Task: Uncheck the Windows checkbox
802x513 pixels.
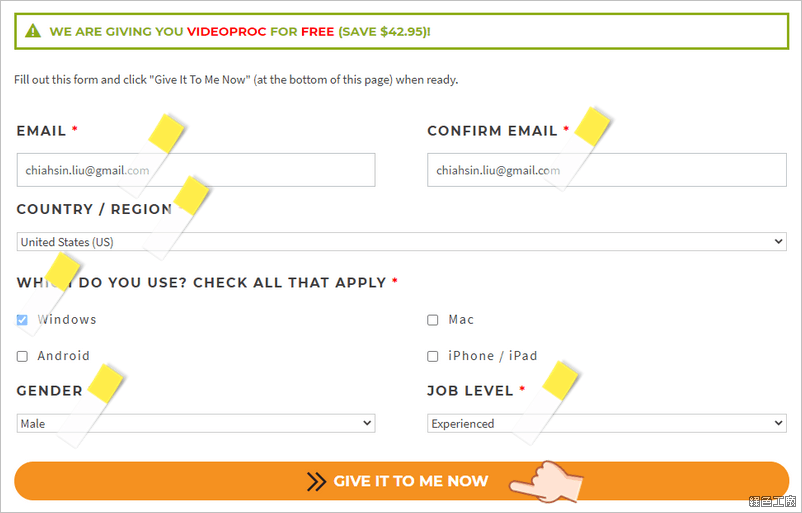Action: pos(22,320)
